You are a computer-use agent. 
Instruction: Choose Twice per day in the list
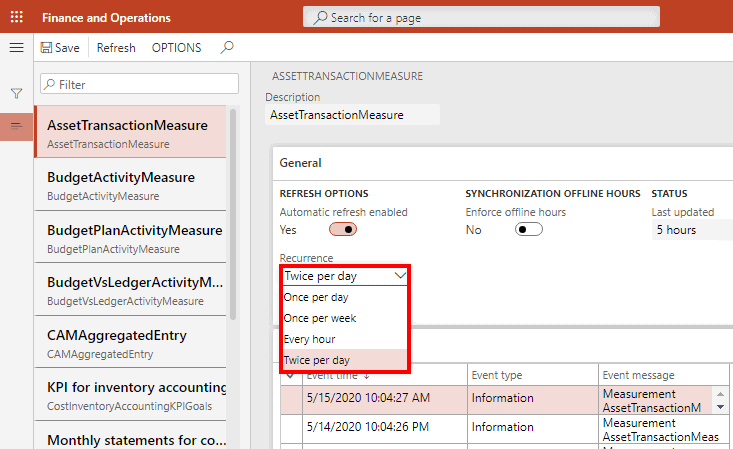click(345, 360)
